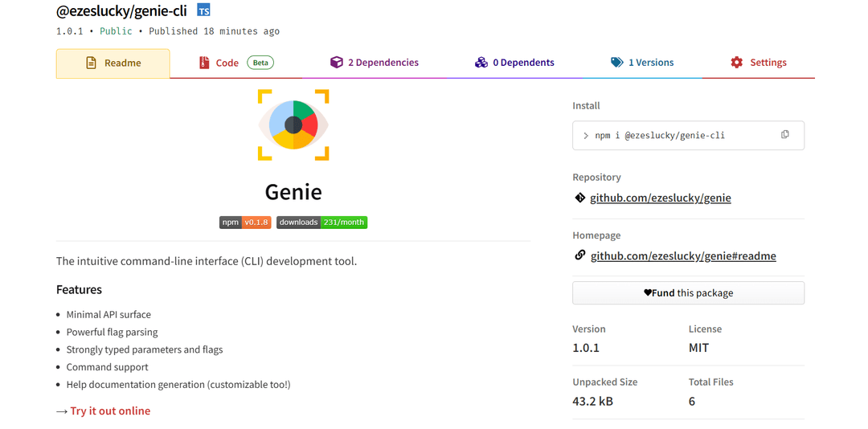Image resolution: width=868 pixels, height=429 pixels.
Task: Click the package title @ezeslucky/genie-cli
Action: [122, 10]
